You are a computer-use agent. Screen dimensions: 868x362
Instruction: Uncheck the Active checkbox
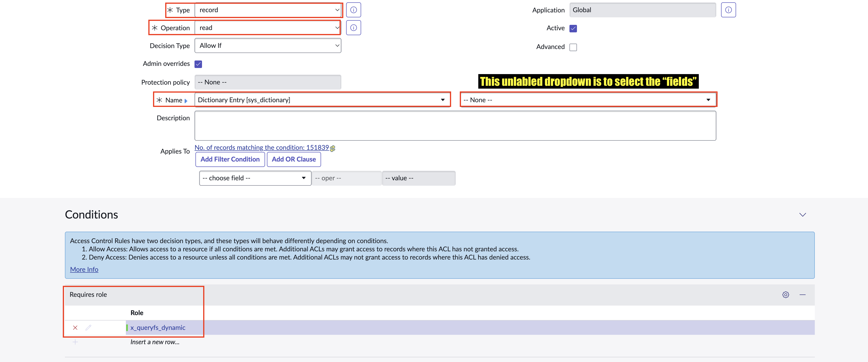click(x=573, y=28)
